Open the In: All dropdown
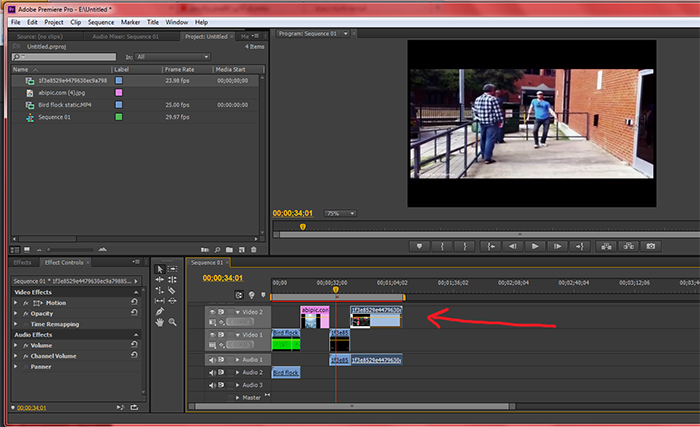This screenshot has height=427, width=700. click(x=172, y=57)
